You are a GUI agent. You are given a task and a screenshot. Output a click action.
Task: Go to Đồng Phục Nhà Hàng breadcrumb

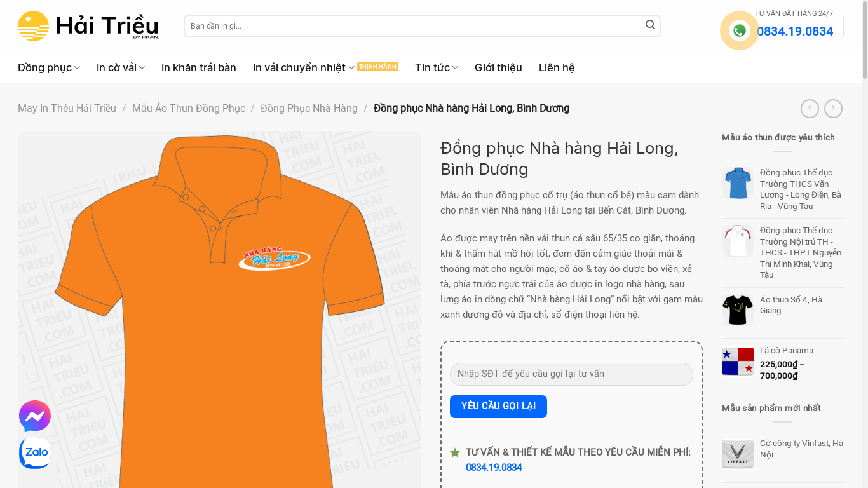coord(309,109)
